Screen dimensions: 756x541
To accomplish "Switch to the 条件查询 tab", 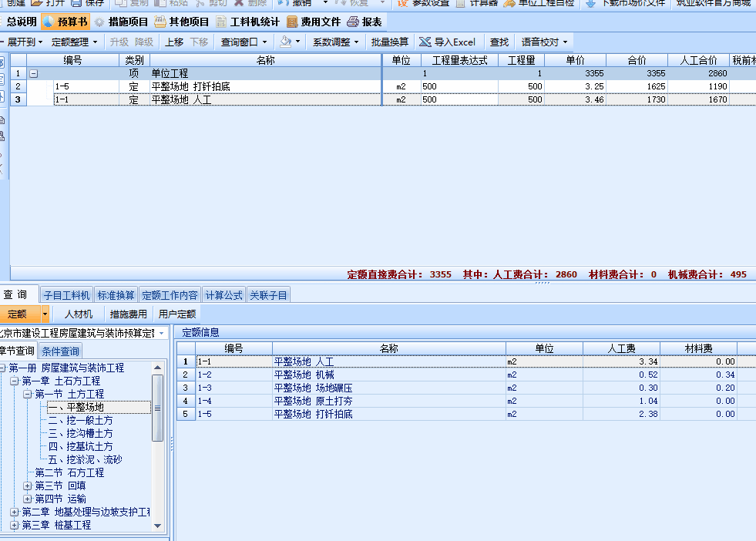I will click(x=59, y=351).
